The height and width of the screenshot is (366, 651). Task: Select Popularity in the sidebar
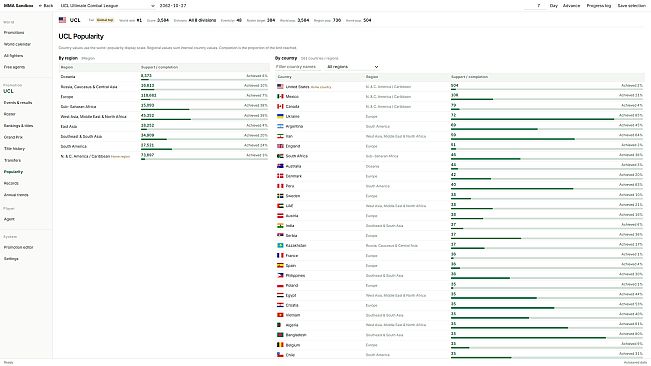13,172
